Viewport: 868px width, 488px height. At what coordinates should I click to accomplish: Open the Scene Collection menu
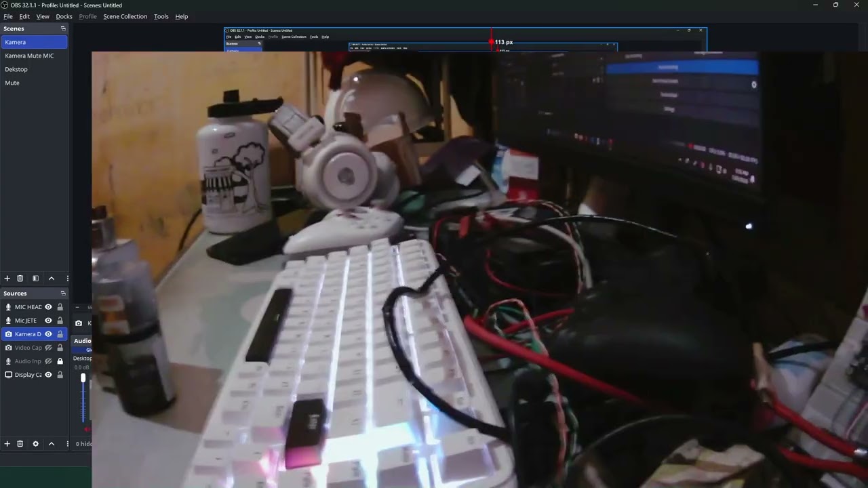pos(125,16)
